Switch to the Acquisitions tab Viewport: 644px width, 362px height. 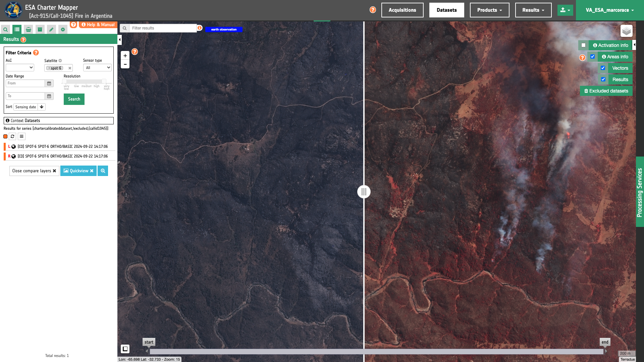pyautogui.click(x=402, y=10)
